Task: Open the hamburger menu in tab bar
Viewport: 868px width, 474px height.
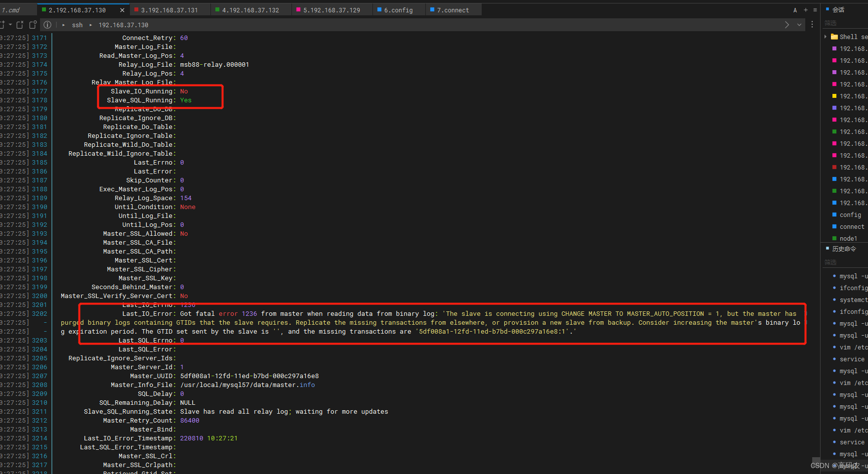Action: tap(815, 10)
